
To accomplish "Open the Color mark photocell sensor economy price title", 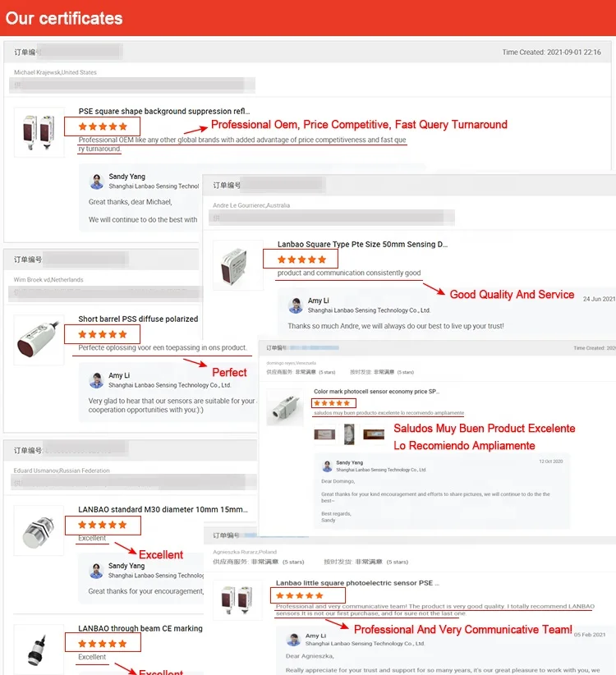I will coord(377,392).
